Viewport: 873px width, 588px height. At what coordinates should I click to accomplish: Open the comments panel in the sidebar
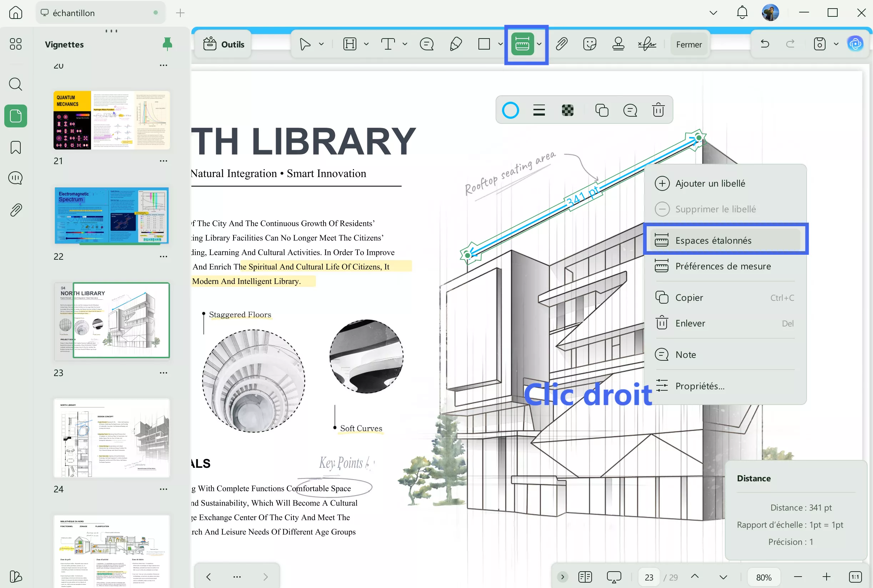15,178
